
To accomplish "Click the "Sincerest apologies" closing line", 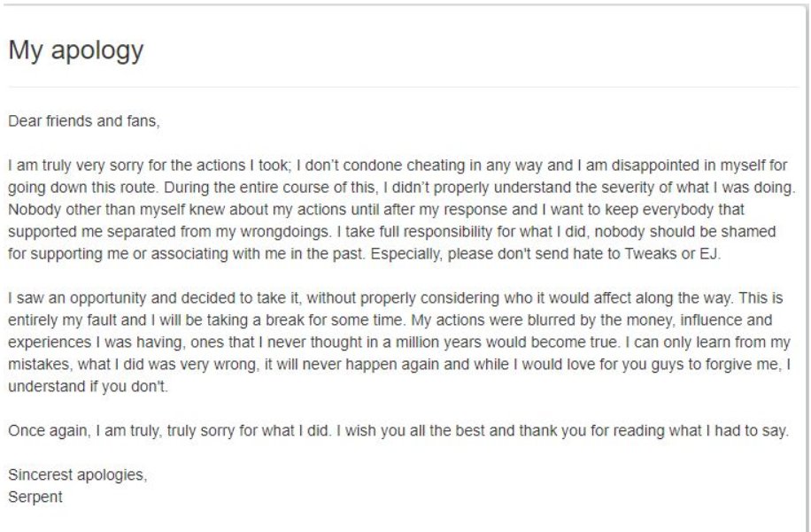I will point(78,474).
